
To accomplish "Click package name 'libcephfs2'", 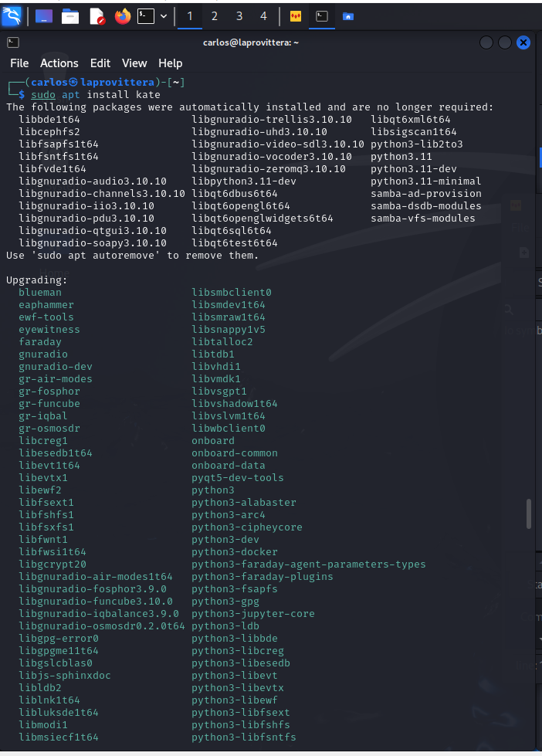I will [49, 131].
